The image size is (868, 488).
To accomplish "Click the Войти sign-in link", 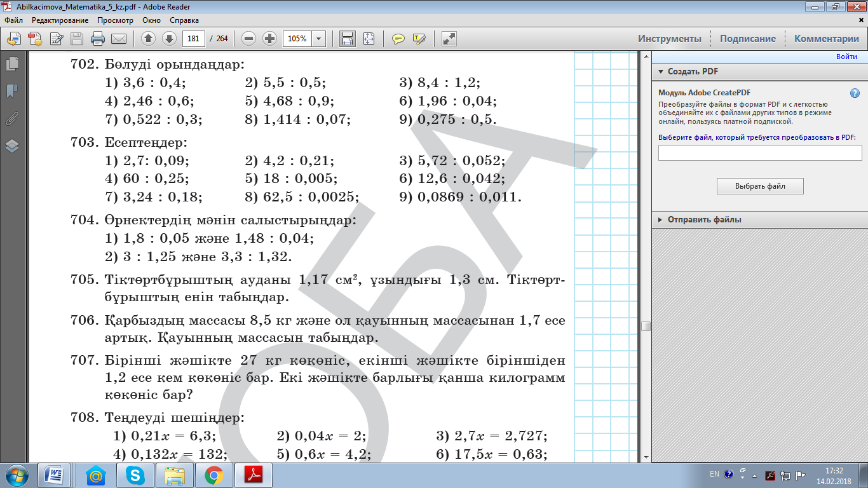I will point(846,57).
